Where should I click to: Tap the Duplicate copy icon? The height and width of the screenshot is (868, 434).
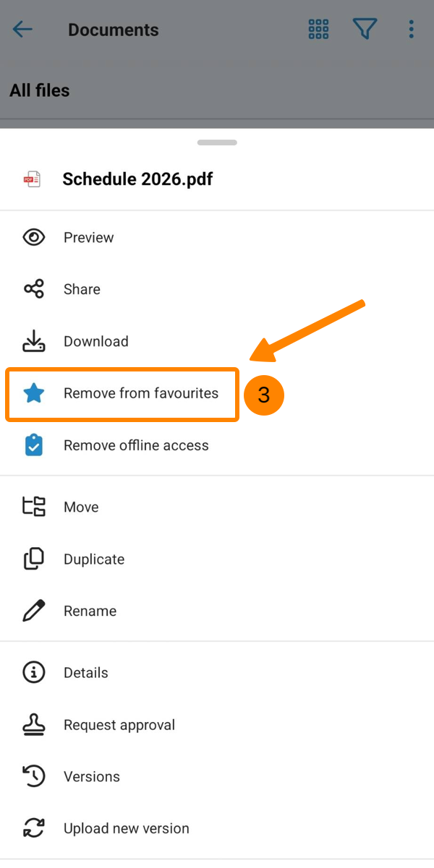click(34, 559)
